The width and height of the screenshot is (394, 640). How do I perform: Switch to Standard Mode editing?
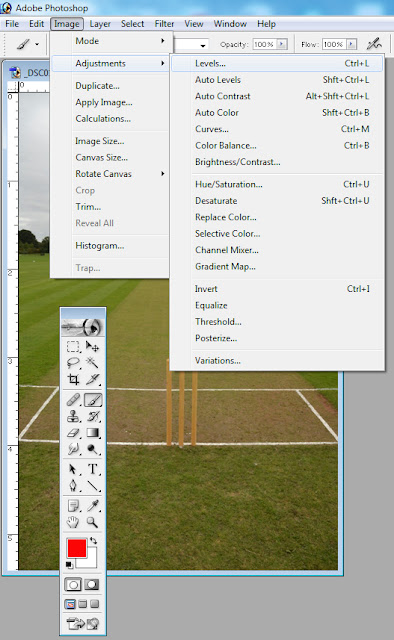[73, 585]
